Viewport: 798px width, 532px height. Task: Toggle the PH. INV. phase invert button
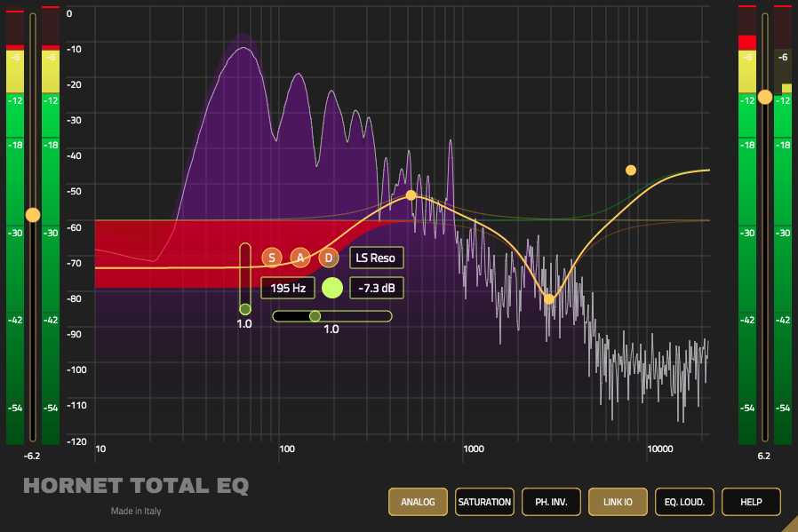coord(551,502)
